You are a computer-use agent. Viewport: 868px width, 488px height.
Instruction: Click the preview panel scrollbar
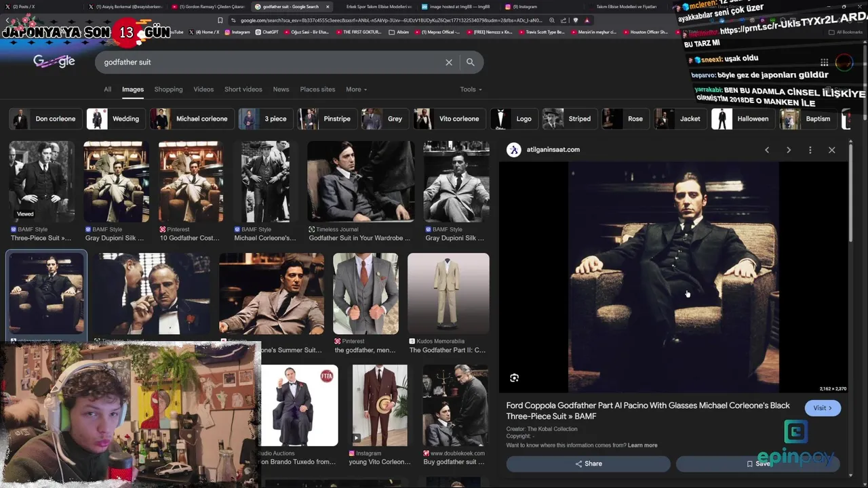[x=850, y=192]
